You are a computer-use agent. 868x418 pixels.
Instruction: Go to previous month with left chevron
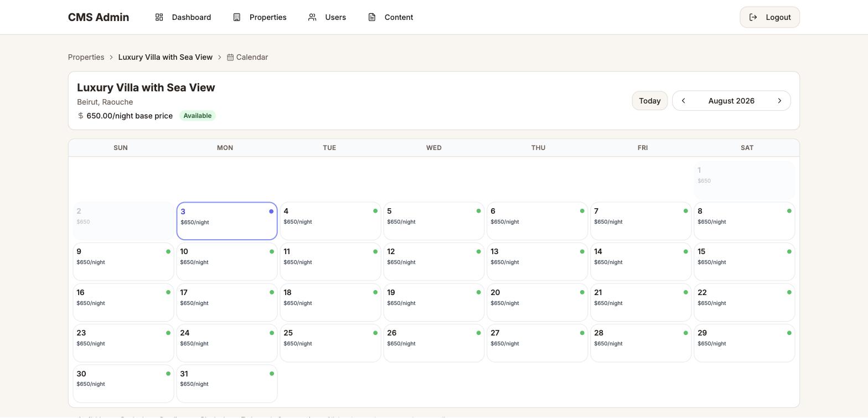683,101
